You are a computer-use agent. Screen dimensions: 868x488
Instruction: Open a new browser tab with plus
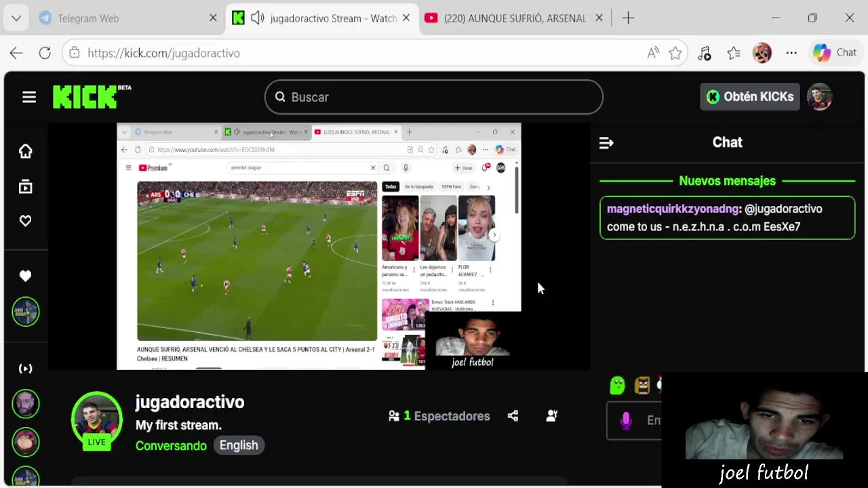coord(628,18)
